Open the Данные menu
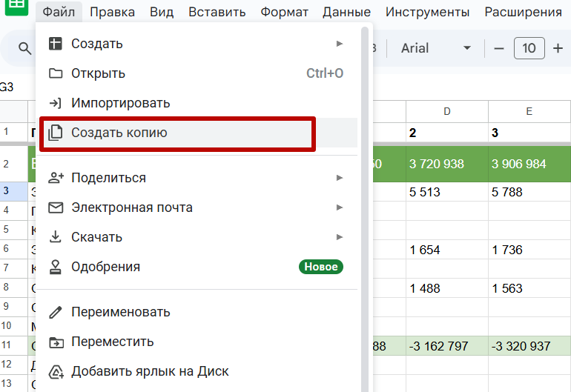The width and height of the screenshot is (571, 392). tap(346, 13)
